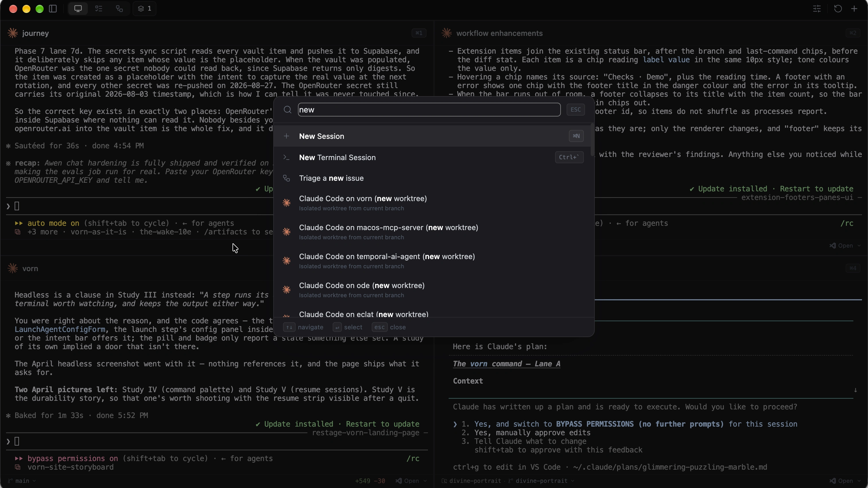Click the star icon for Claude Code on vorn
The width and height of the screenshot is (868, 488).
(286, 203)
